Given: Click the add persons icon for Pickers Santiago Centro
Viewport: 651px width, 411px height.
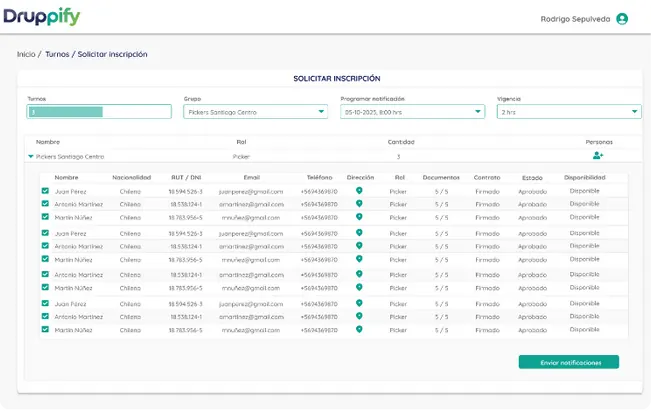Looking at the screenshot, I should point(598,155).
